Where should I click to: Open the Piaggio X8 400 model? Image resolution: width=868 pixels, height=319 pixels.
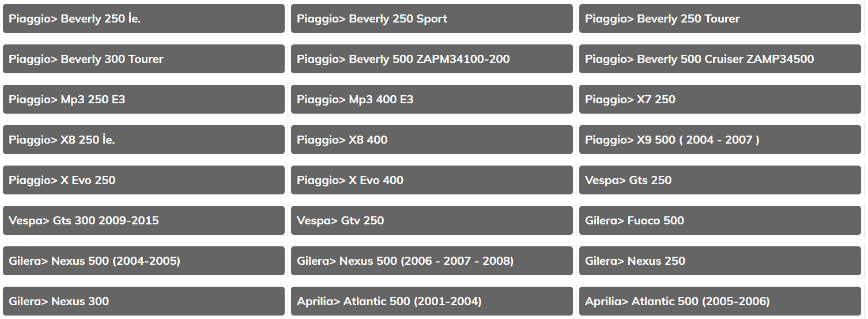432,140
